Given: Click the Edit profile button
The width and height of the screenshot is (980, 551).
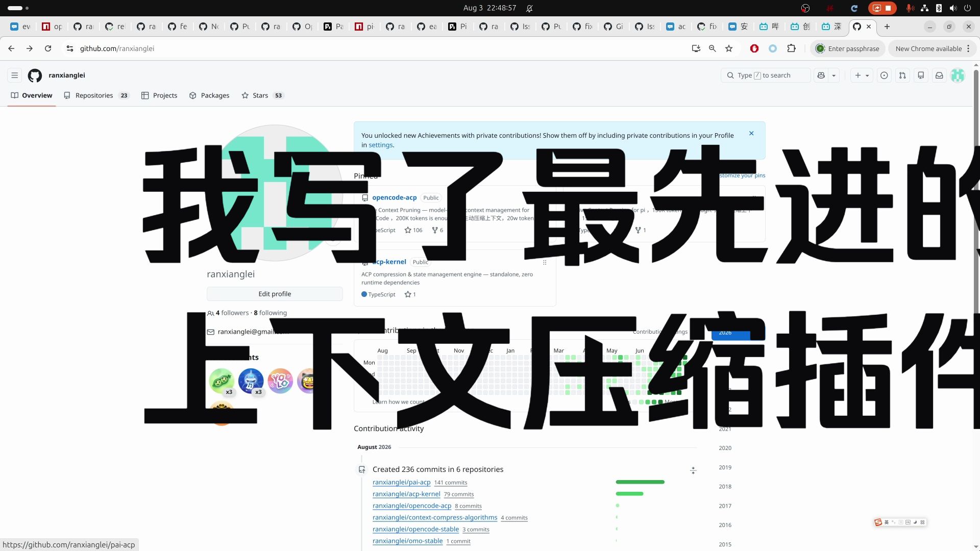Looking at the screenshot, I should [x=275, y=294].
